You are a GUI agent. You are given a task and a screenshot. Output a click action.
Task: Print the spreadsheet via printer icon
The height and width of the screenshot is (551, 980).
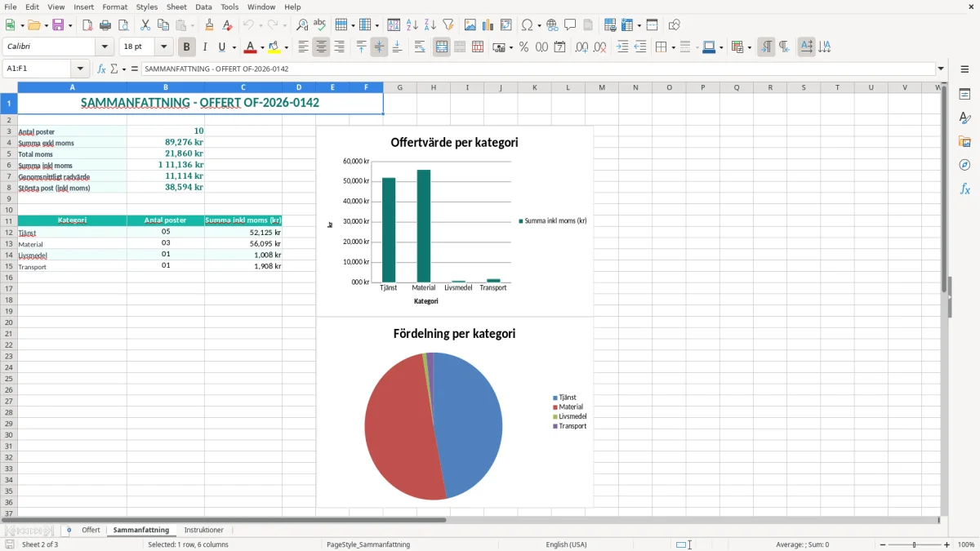(x=105, y=25)
